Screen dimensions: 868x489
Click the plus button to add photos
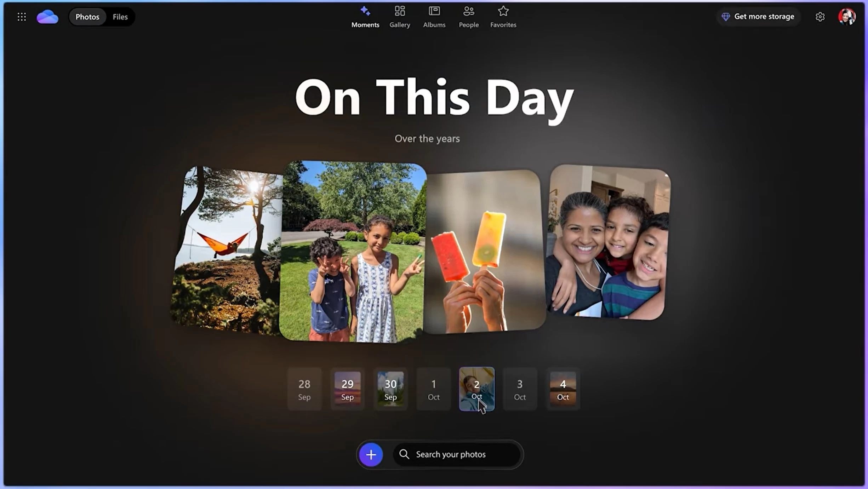click(x=371, y=454)
